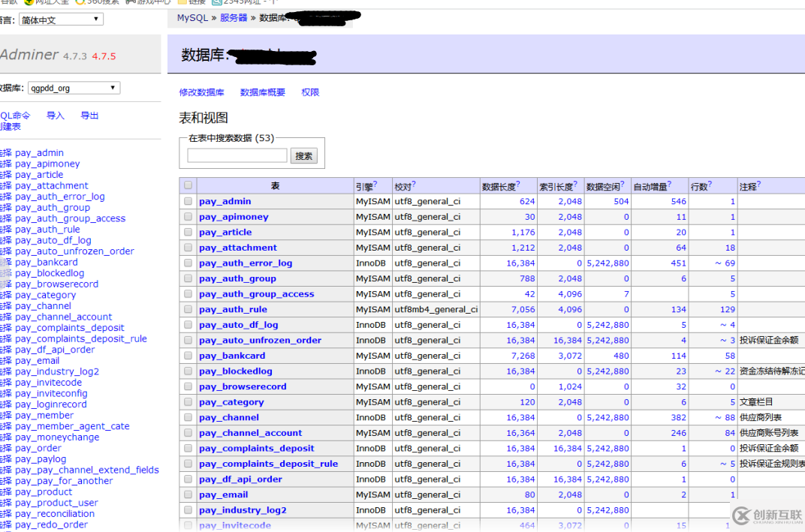Image resolution: width=805 pixels, height=532 pixels.
Task: Select pay_member in the sidebar list
Action: [x=44, y=415]
